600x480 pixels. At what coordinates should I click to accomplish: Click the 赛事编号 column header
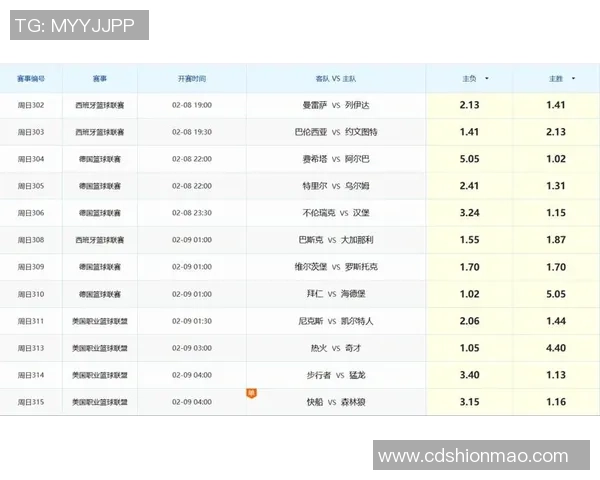[31, 78]
